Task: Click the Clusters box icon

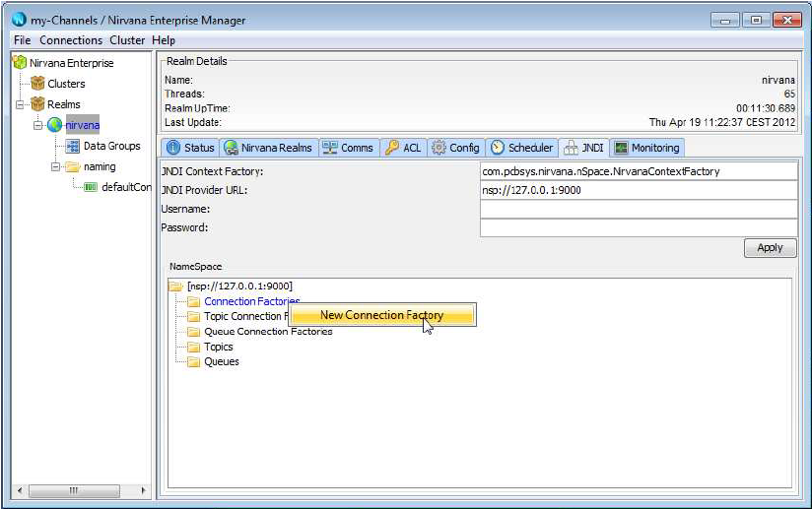Action: coord(37,84)
